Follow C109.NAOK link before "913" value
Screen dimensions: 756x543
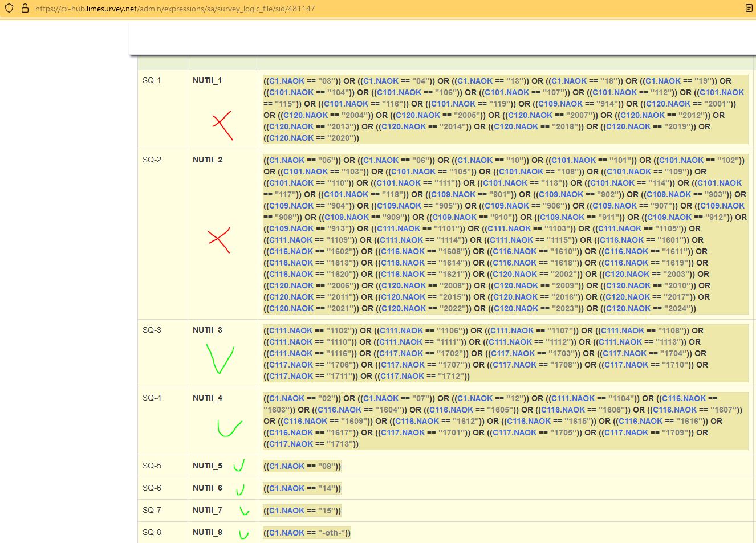[x=291, y=228]
